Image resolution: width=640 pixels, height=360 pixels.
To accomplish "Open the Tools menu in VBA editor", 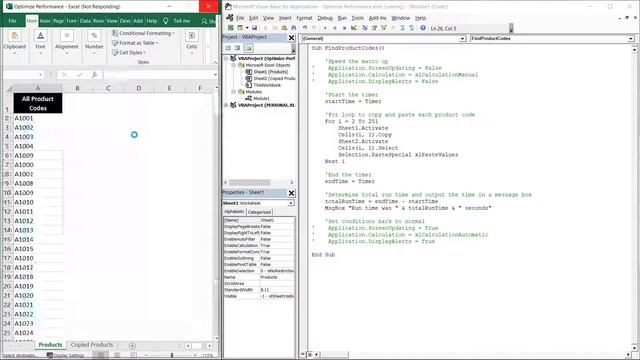I will coord(358,18).
